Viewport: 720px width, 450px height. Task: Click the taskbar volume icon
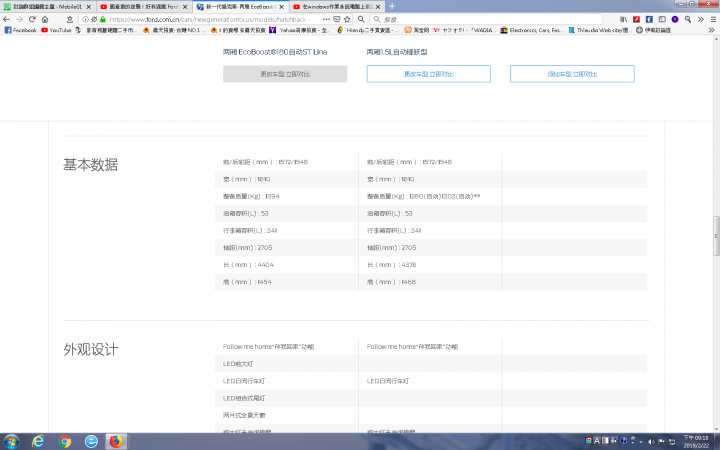[651, 442]
